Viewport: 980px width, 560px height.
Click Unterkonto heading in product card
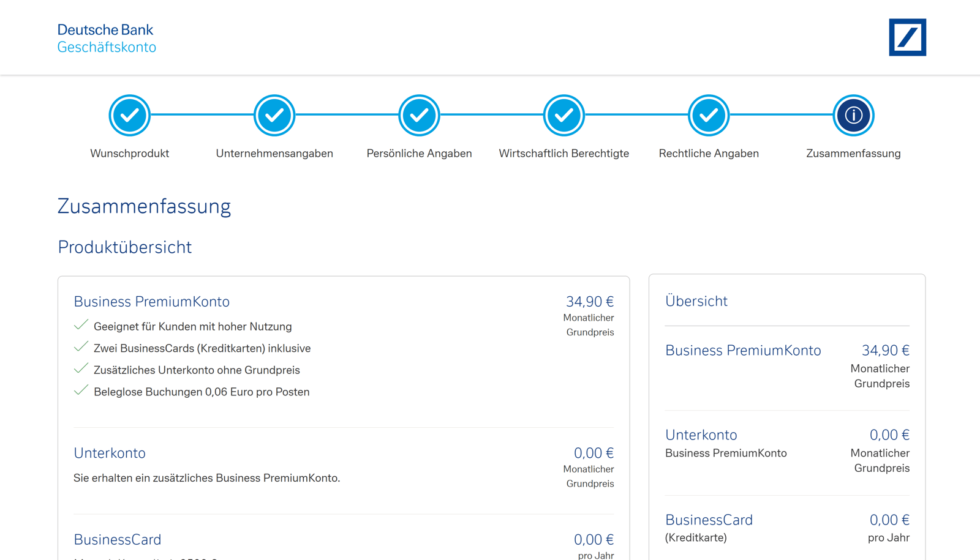point(110,453)
